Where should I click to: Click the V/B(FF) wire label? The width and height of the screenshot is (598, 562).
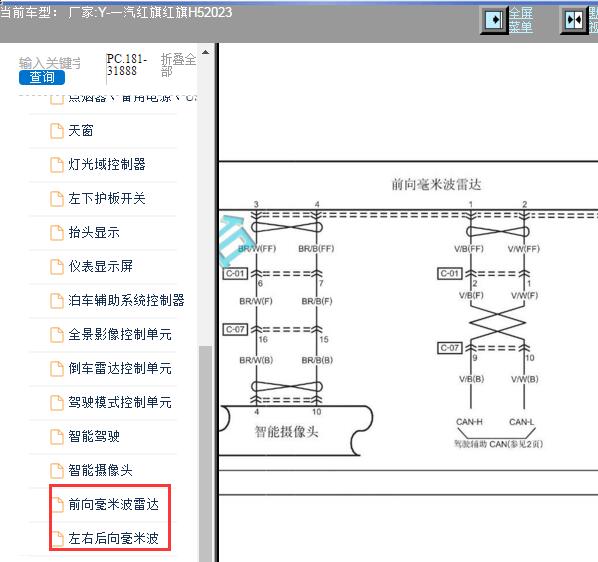pyautogui.click(x=469, y=249)
